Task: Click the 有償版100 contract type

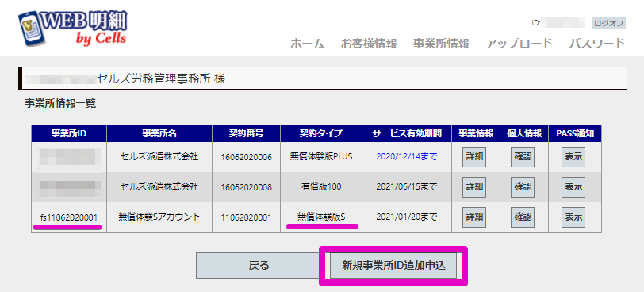Action: 321,186
